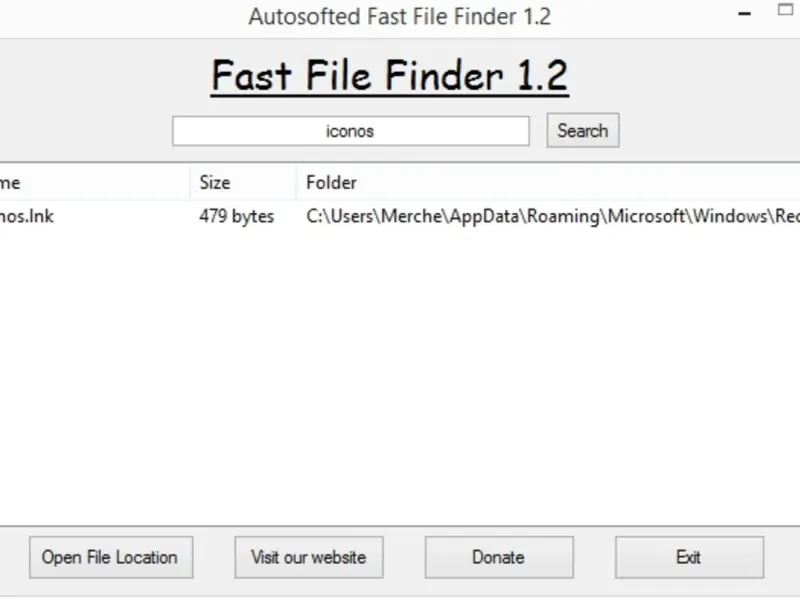Click the 479 bytes size cell

coord(236,216)
